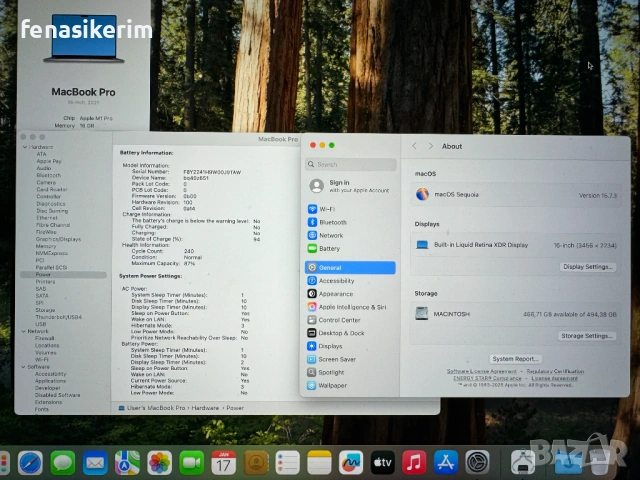Select Disabled Software in sidebar
640x480 pixels.
(57, 395)
